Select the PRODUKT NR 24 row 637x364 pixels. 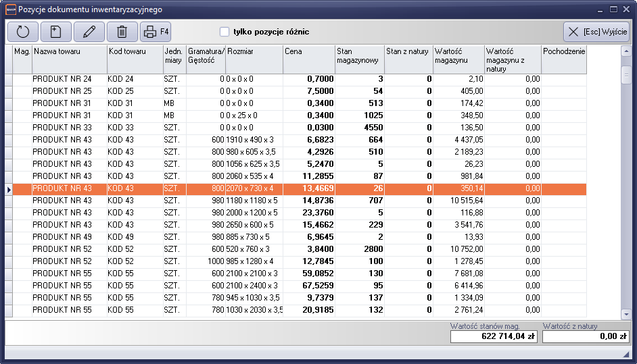point(62,79)
